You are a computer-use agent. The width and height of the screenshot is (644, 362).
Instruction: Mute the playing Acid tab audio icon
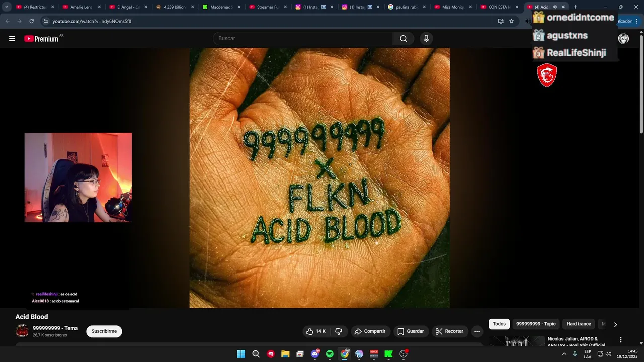555,7
